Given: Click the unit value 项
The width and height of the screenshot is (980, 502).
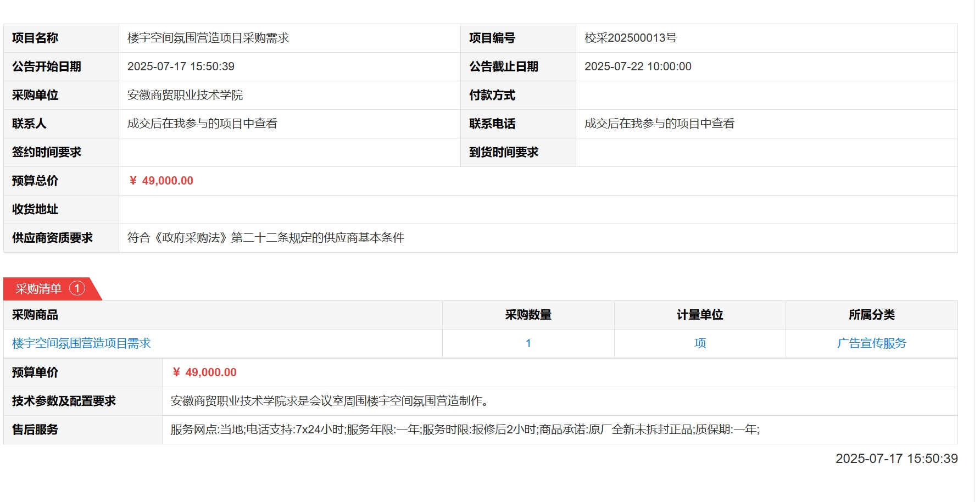Looking at the screenshot, I should point(700,343).
